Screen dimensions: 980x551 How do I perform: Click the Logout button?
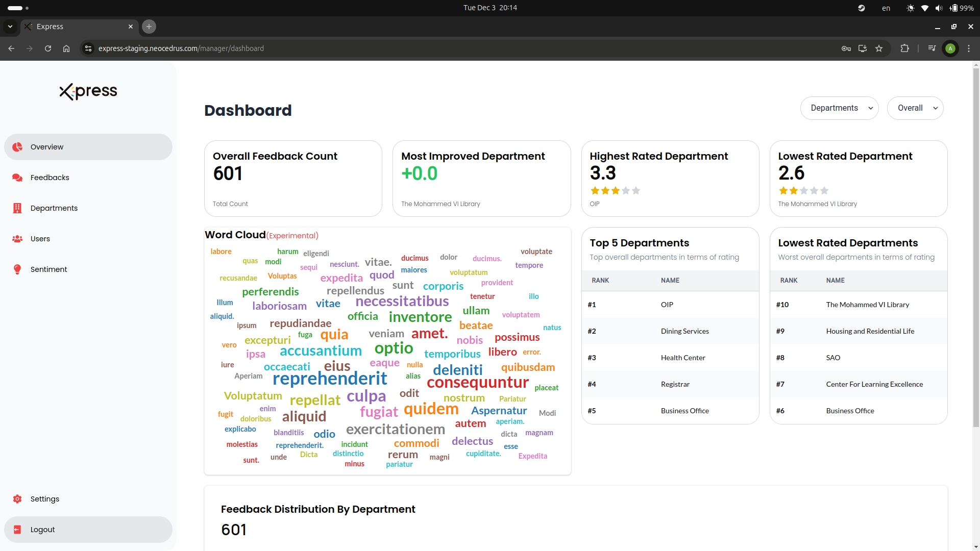tap(88, 530)
